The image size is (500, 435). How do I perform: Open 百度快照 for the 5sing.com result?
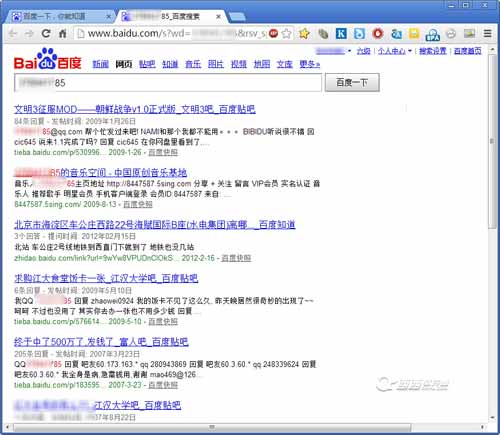click(x=138, y=204)
